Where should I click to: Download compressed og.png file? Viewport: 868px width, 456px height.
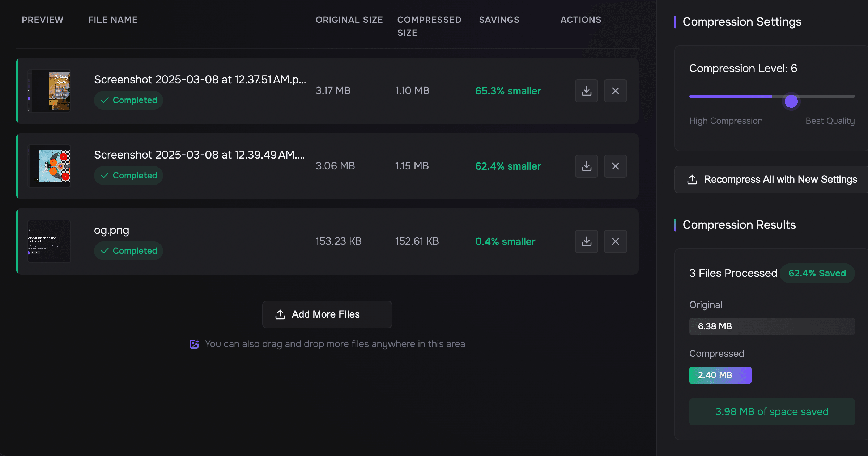tap(586, 241)
